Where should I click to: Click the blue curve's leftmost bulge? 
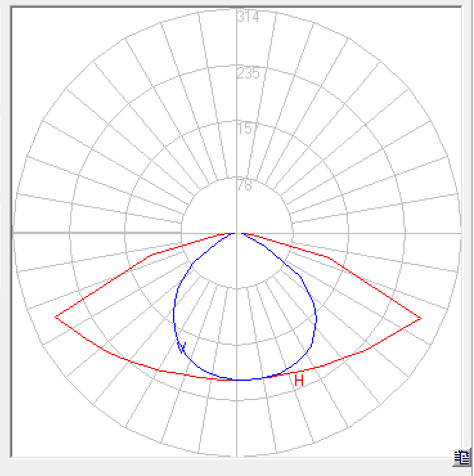pos(174,315)
